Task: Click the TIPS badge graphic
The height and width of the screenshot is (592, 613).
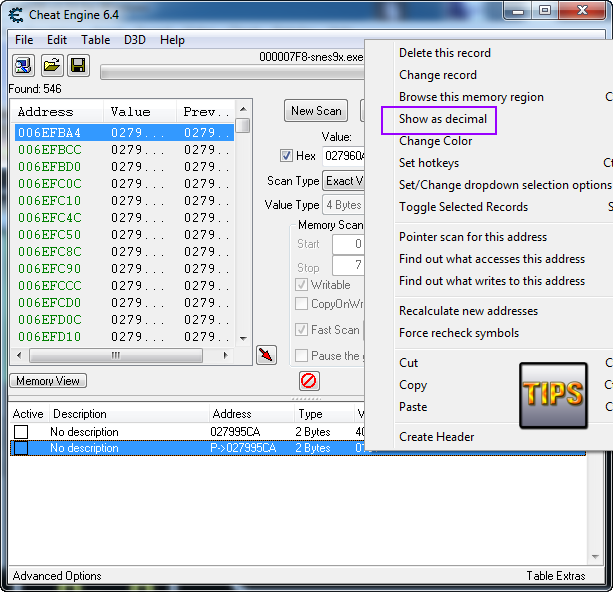Action: [x=553, y=395]
